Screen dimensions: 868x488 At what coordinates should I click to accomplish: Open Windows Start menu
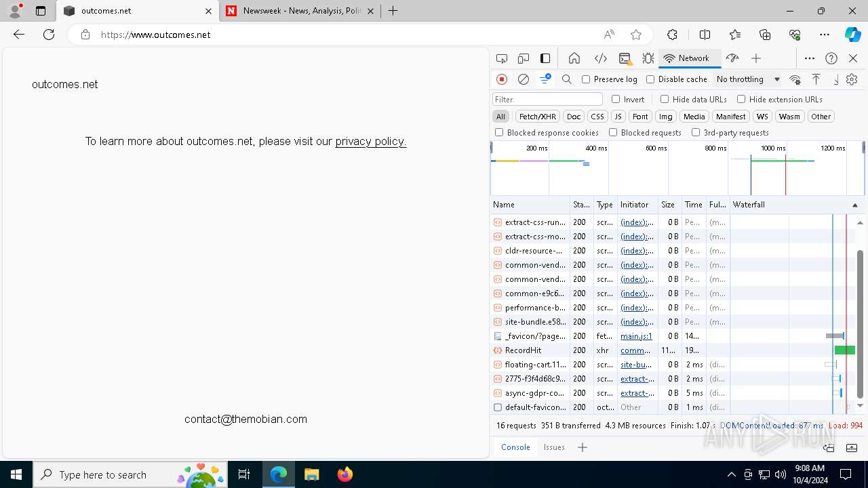tap(16, 474)
